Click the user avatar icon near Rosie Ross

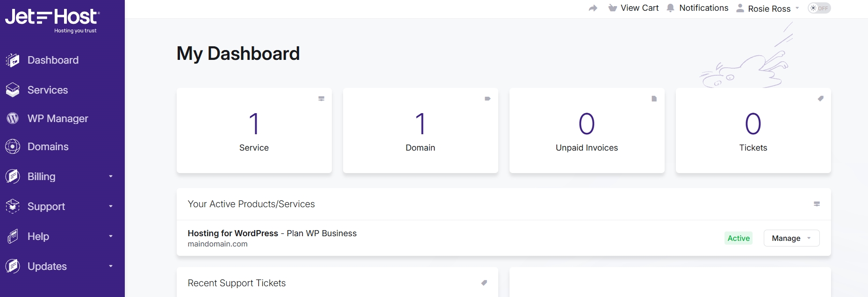740,8
